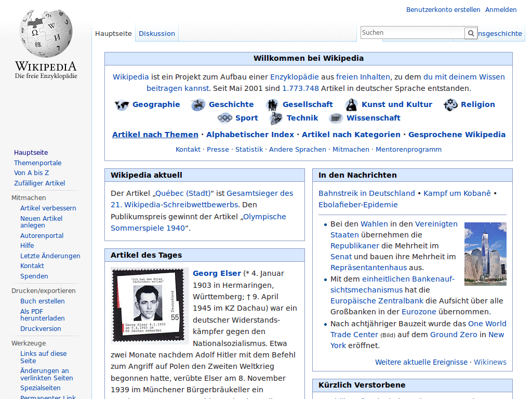532x399 pixels.
Task: Open Alphabetischer Index link
Action: [250, 135]
